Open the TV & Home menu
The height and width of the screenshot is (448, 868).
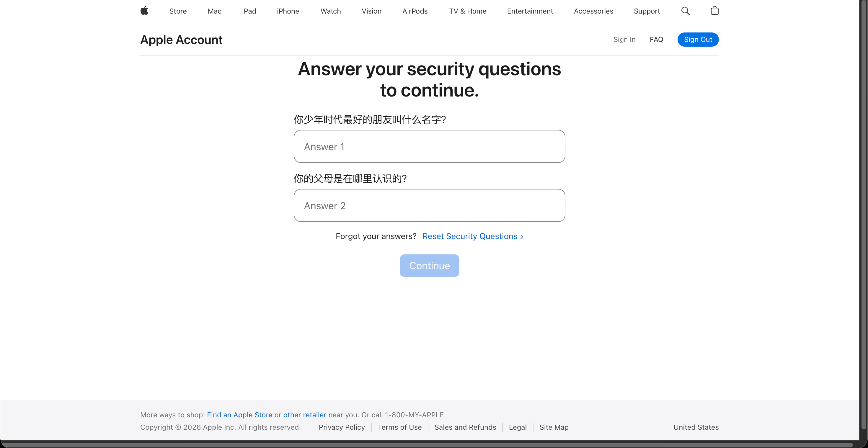[467, 11]
